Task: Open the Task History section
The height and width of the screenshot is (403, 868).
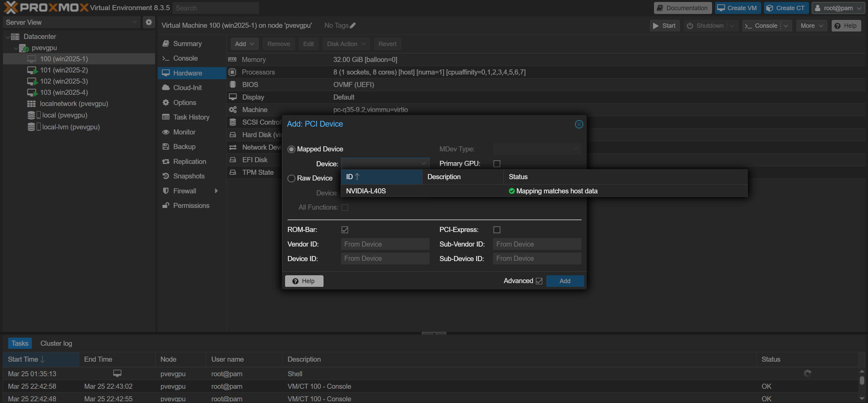Action: pyautogui.click(x=192, y=117)
